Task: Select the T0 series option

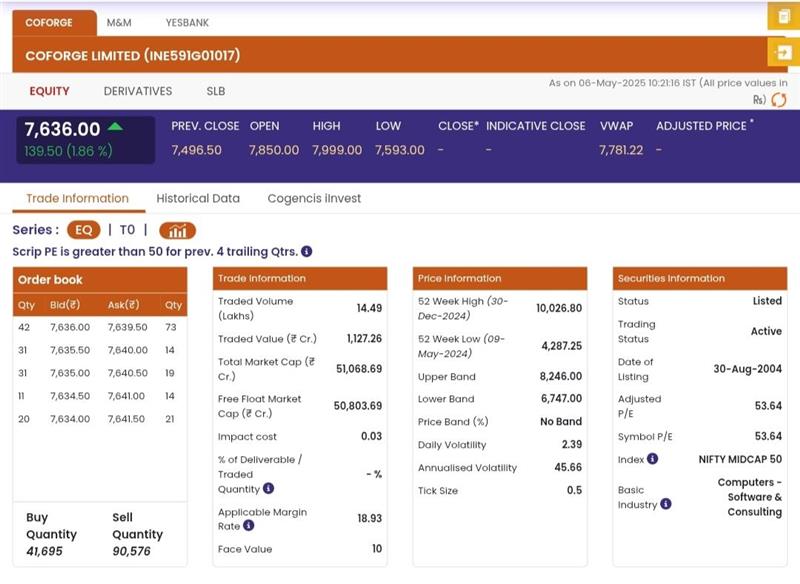Action: click(x=127, y=230)
